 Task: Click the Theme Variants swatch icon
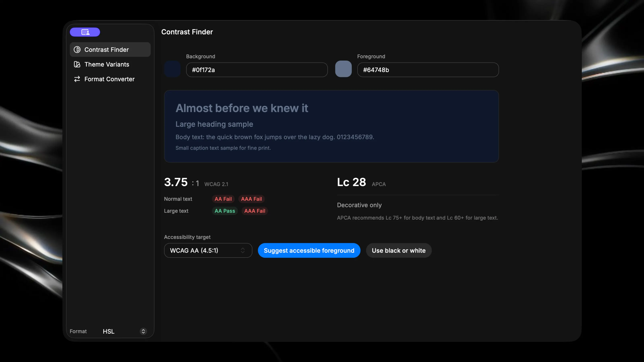tap(77, 64)
